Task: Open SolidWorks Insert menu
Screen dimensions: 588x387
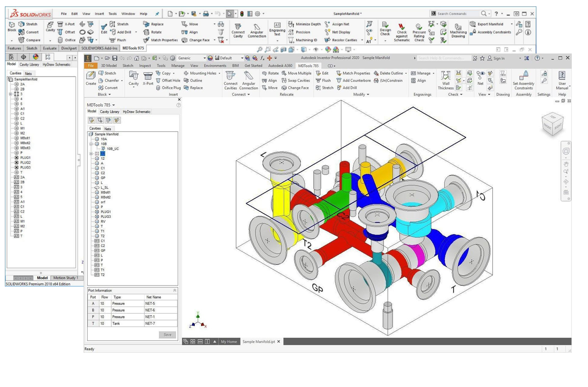Action: click(x=99, y=14)
